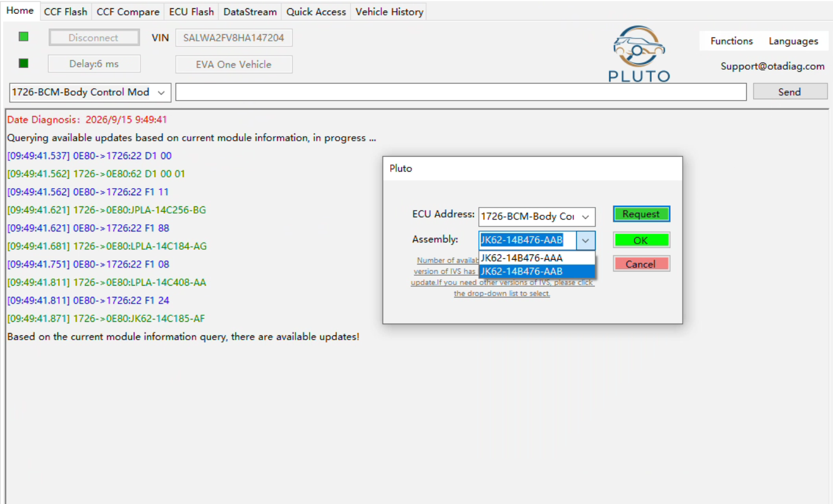Go to the ECU Flash tab
Viewport: 833px width, 504px height.
click(x=191, y=12)
